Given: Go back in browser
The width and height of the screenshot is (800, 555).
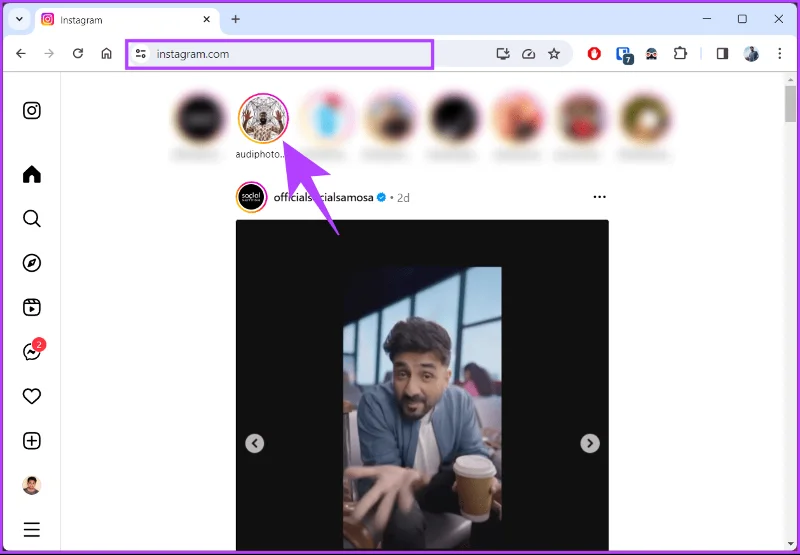Looking at the screenshot, I should [x=20, y=54].
